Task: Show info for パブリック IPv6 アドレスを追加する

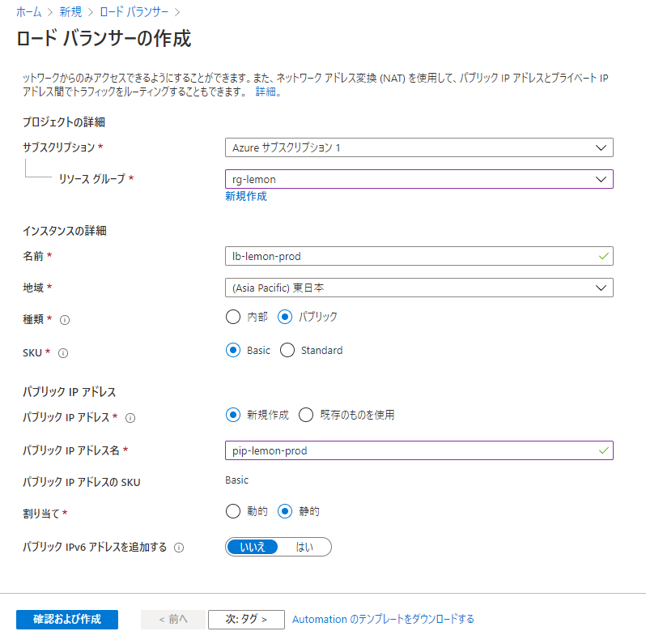Action: [179, 548]
